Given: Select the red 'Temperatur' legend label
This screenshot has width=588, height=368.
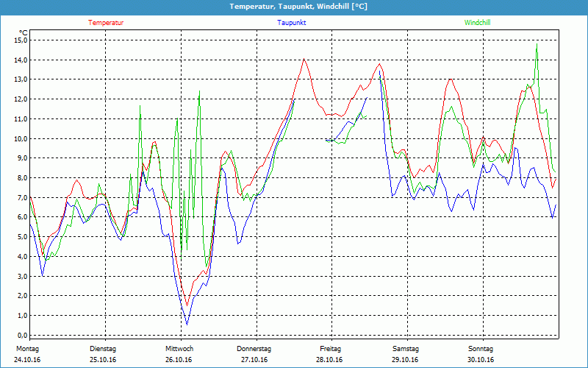Looking at the screenshot, I should pos(106,23).
